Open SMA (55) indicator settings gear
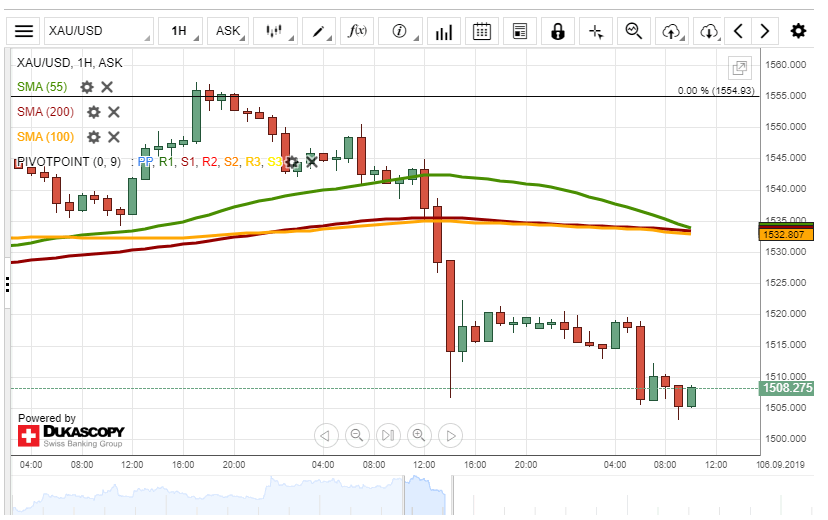This screenshot has height=520, width=828. [x=87, y=87]
